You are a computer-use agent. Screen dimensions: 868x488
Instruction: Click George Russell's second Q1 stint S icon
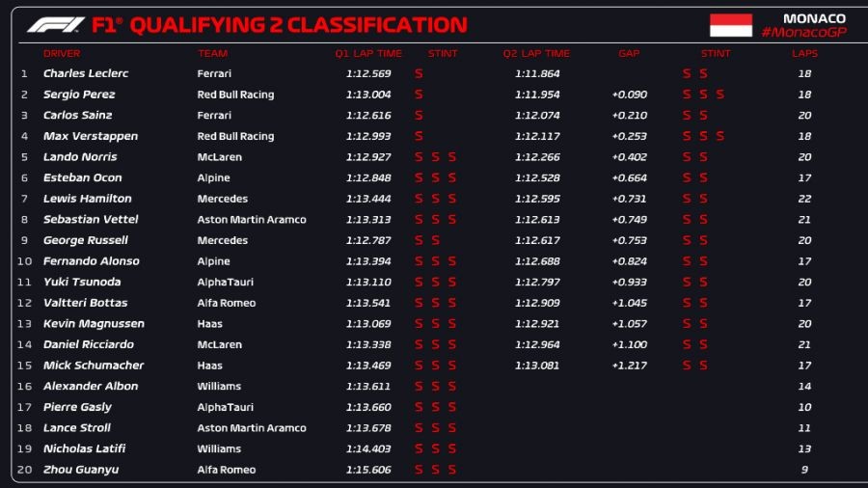pos(436,240)
